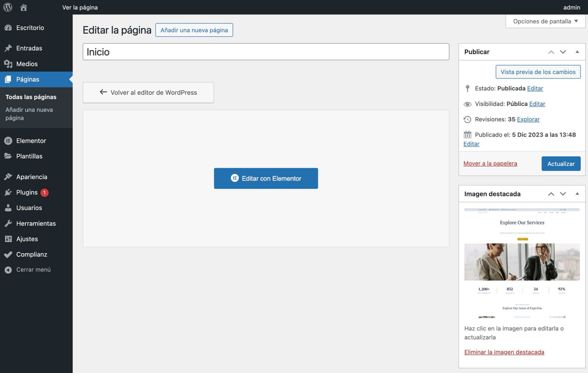Viewport: 588px width, 373px height.
Task: Click the Plugins update badge
Action: point(44,192)
